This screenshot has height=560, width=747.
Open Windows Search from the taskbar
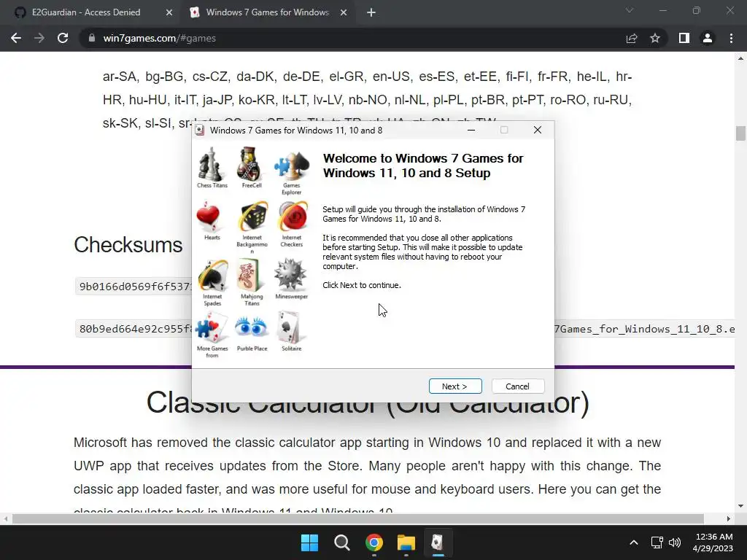(x=342, y=542)
